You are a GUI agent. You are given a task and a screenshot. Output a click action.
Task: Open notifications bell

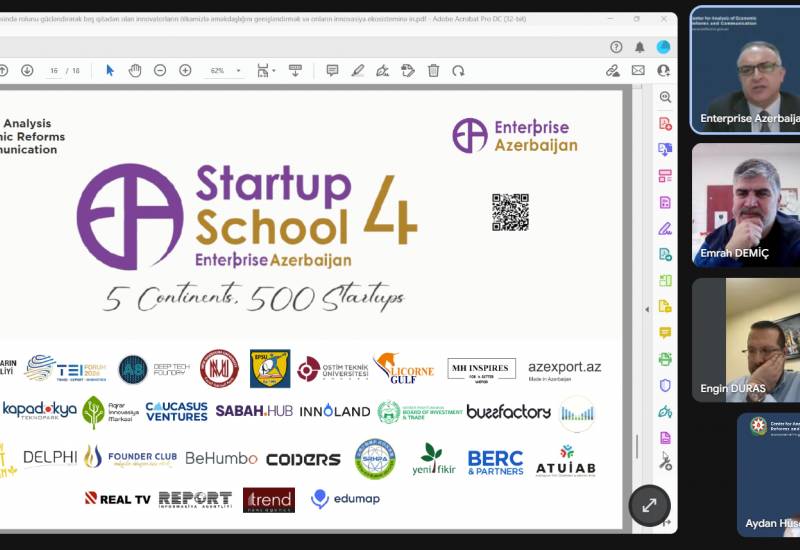pyautogui.click(x=640, y=47)
